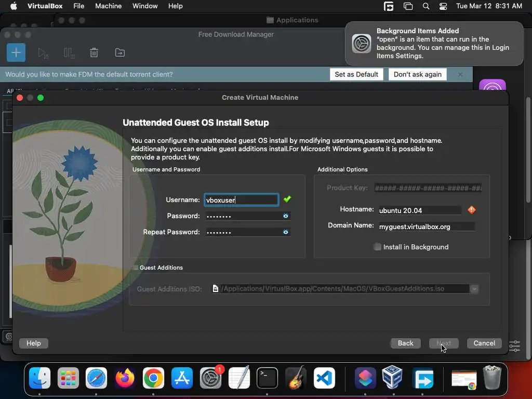532x399 pixels.
Task: Click the start downloads play icon in FDM toolbar
Action: (x=43, y=53)
